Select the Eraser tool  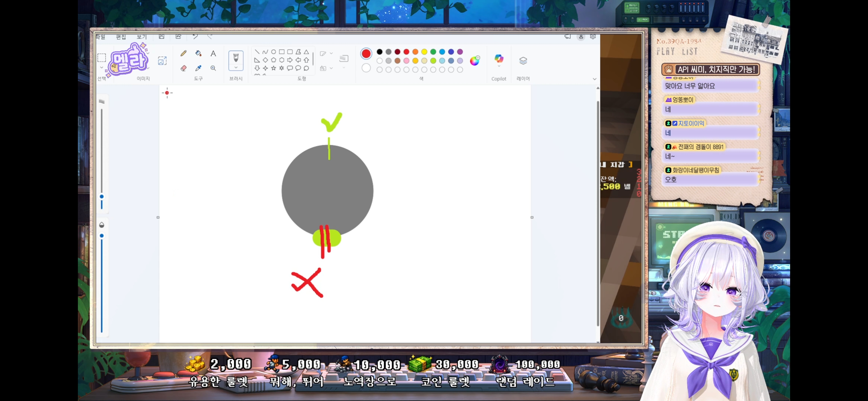183,68
